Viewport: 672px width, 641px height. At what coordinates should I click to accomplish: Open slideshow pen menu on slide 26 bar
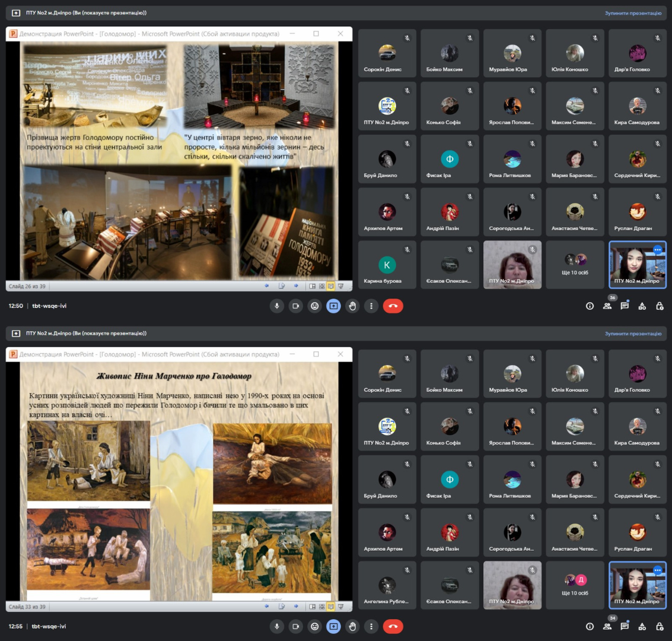[x=281, y=286]
